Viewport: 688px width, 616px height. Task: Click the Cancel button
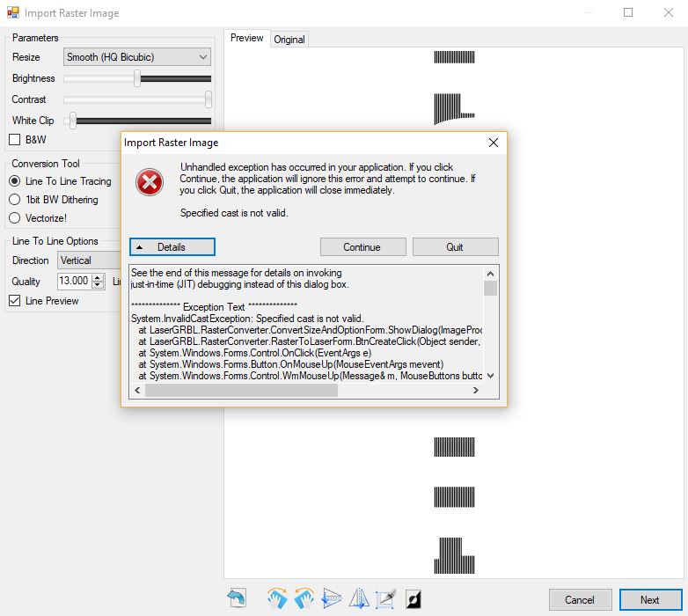580,600
